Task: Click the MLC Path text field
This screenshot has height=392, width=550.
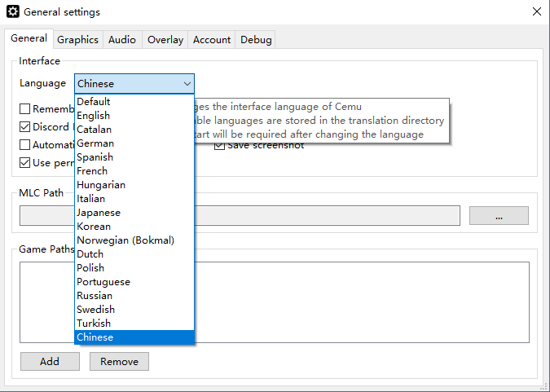Action: pos(240,215)
